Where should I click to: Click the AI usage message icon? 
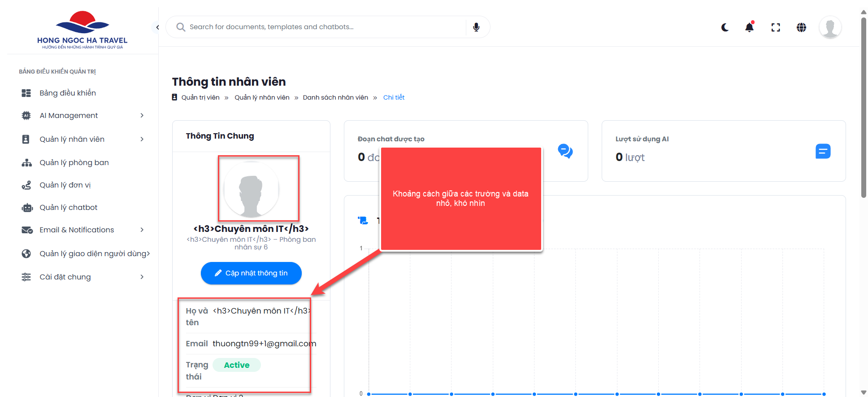point(823,151)
